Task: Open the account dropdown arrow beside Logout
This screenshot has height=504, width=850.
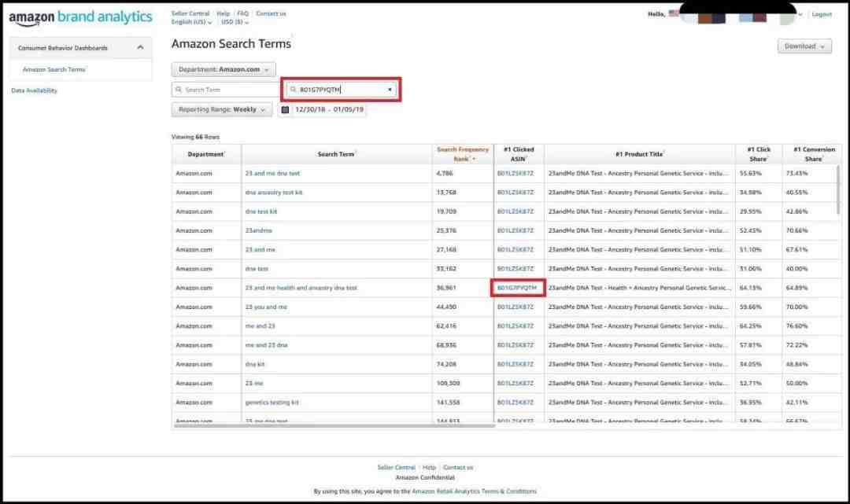Action: click(x=800, y=14)
